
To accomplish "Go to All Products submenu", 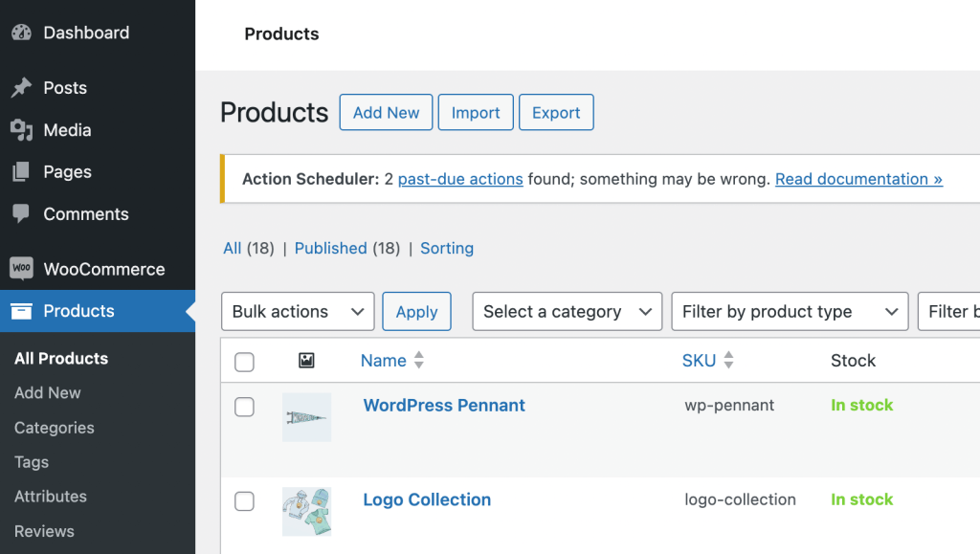I will 61,359.
